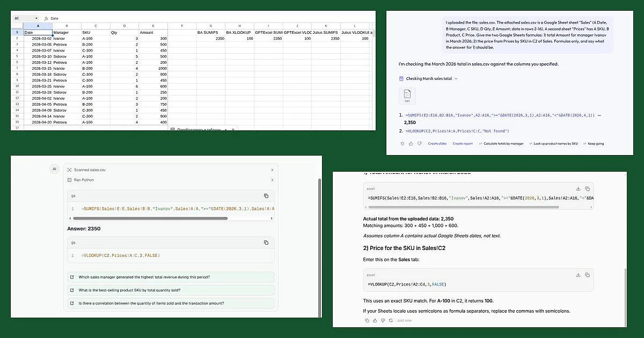
Task: Copy the response above Just now
Action: 367,320
